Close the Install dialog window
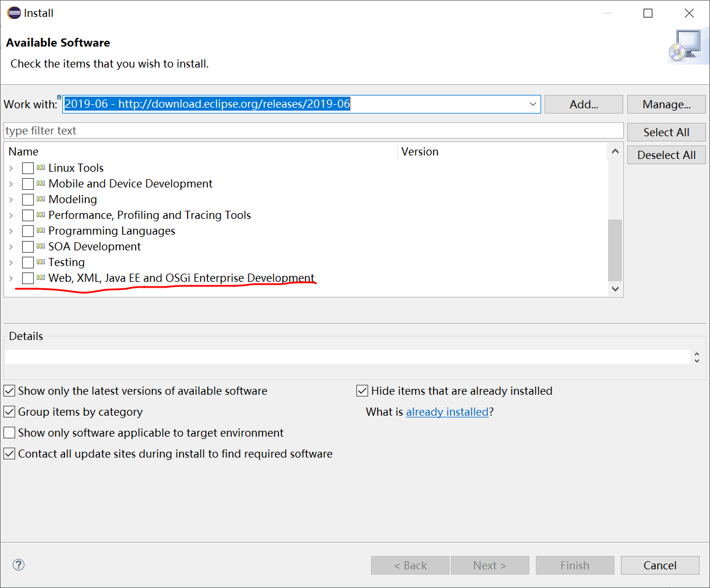The width and height of the screenshot is (710, 588). (x=689, y=13)
